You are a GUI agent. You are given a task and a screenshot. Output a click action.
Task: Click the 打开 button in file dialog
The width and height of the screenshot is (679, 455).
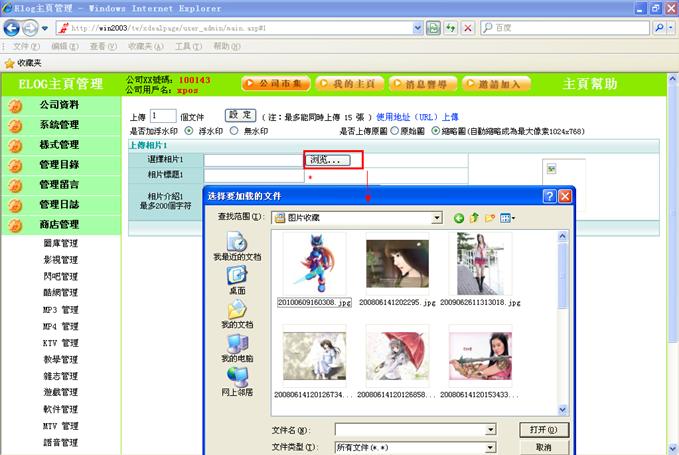click(543, 429)
